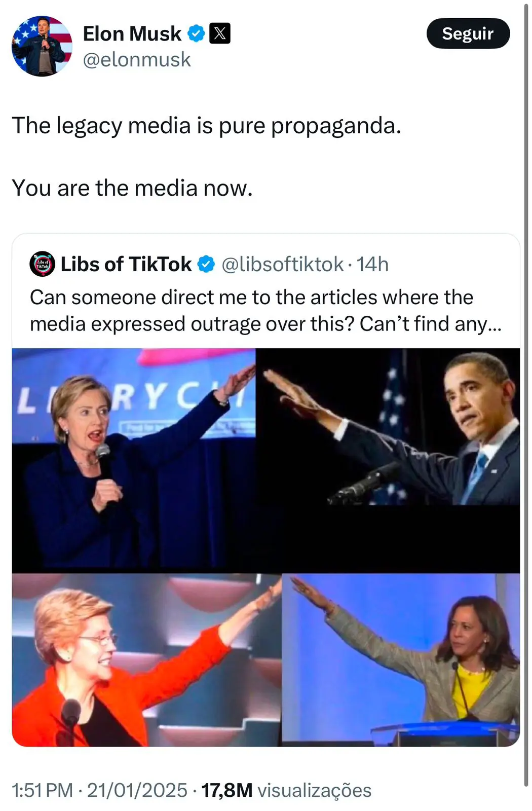
Task: Click the blue verified badge beside Elon Musk
Action: coord(196,33)
